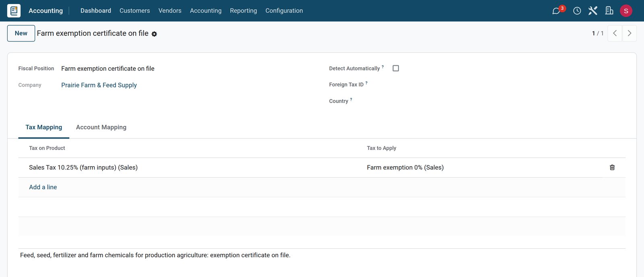Add a line to the tax mapping

pos(43,187)
